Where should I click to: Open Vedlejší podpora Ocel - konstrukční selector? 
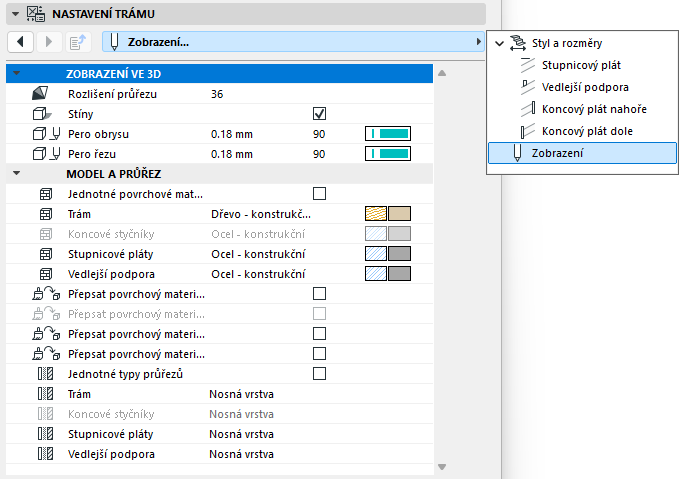click(258, 274)
